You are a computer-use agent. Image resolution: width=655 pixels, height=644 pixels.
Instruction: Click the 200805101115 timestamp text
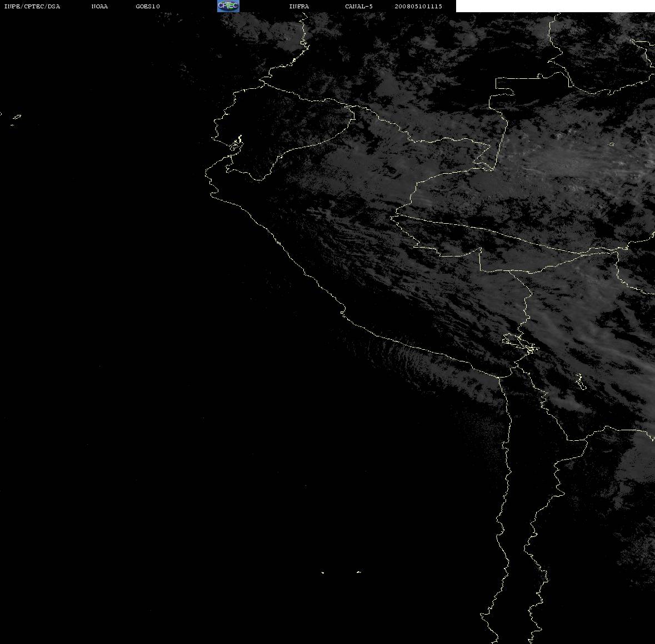pos(418,6)
